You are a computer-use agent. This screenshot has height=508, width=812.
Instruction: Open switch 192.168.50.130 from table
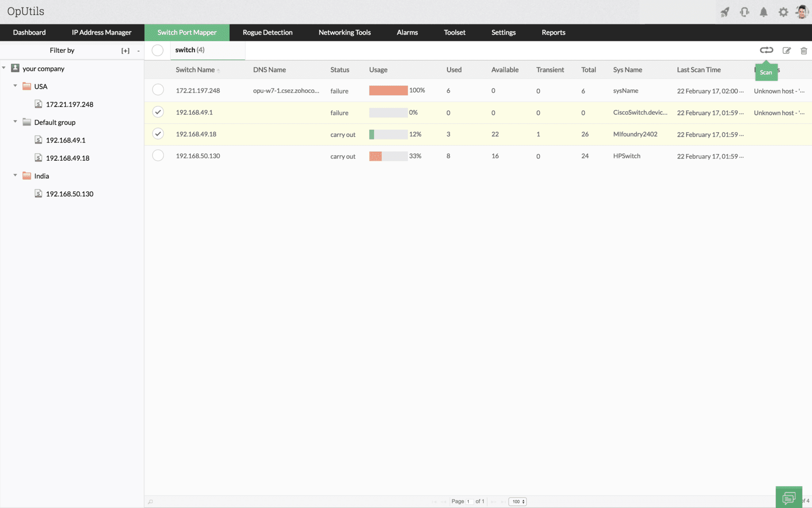point(198,156)
